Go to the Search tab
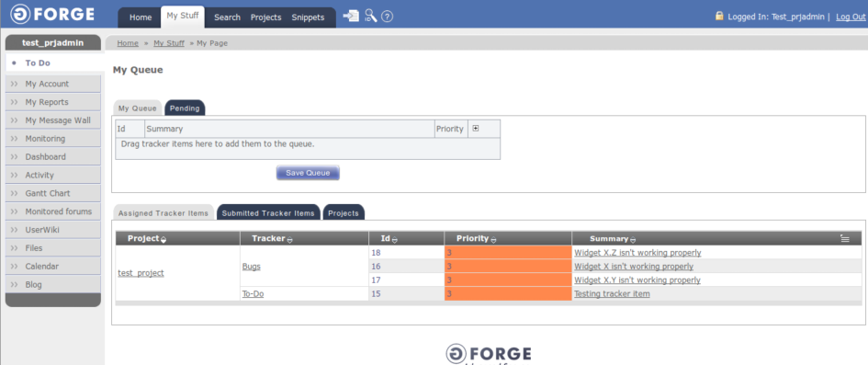The width and height of the screenshot is (868, 365). click(x=227, y=17)
